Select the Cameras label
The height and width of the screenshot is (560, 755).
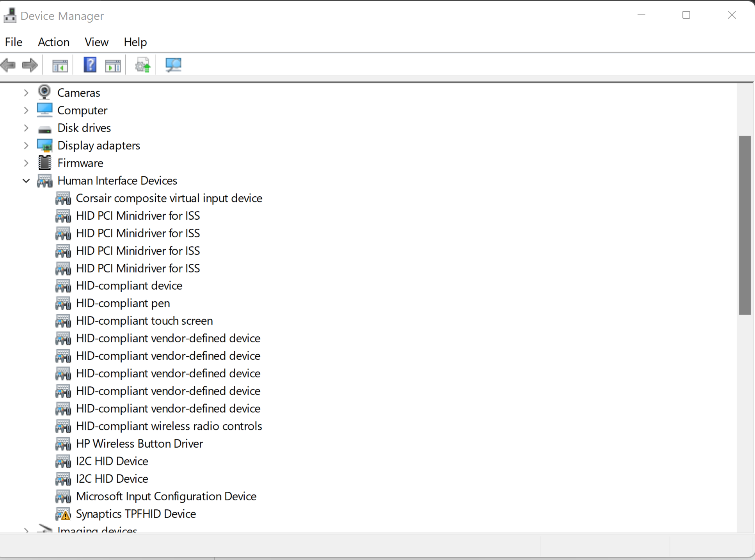coord(79,93)
